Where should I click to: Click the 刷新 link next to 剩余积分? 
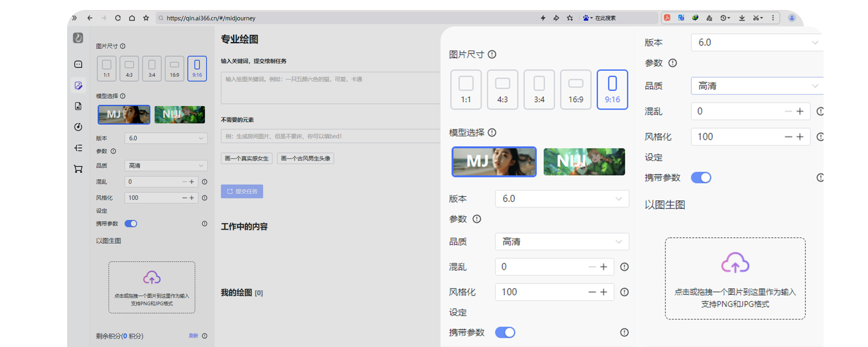tap(193, 336)
